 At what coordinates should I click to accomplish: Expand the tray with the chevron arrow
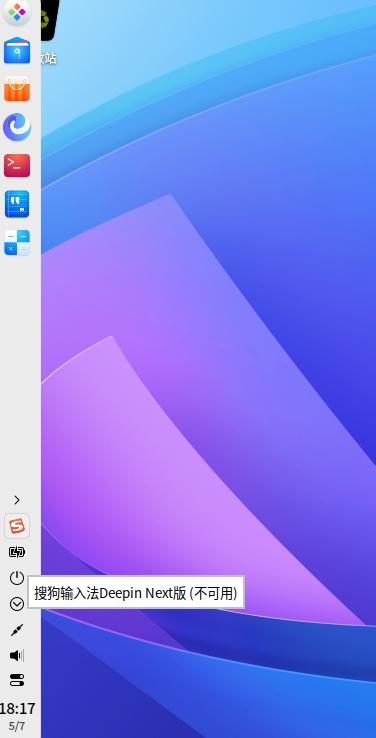pyautogui.click(x=17, y=500)
